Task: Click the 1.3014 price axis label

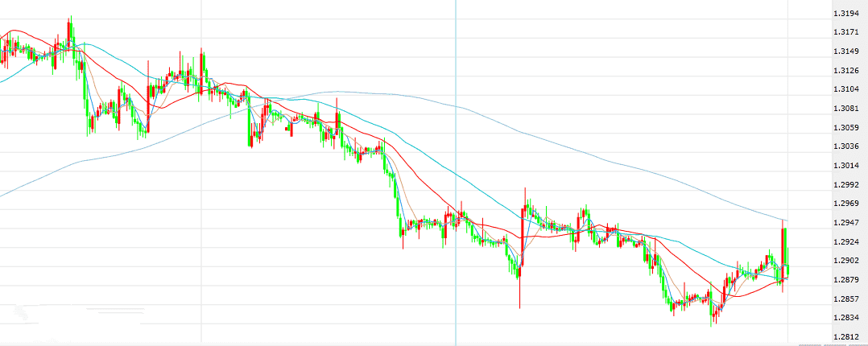Action: [849, 166]
